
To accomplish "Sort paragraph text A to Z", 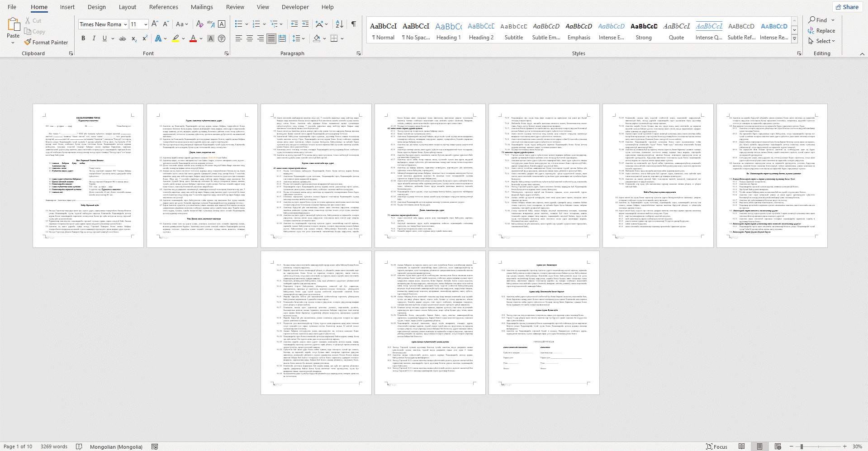I will 340,24.
